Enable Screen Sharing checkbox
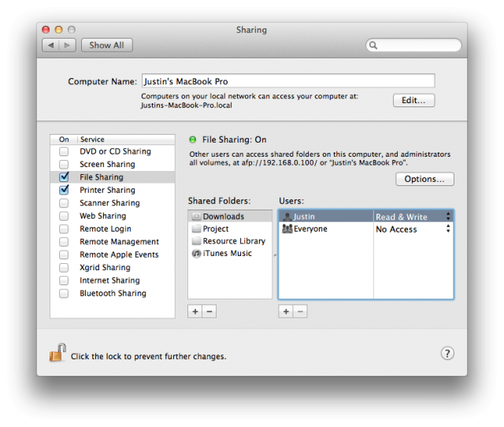 [64, 165]
